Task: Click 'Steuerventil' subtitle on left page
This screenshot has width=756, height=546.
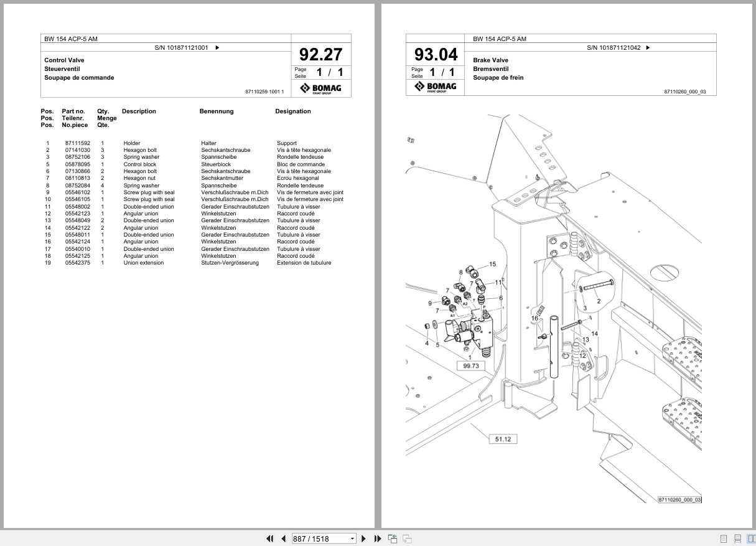Action: (x=62, y=69)
